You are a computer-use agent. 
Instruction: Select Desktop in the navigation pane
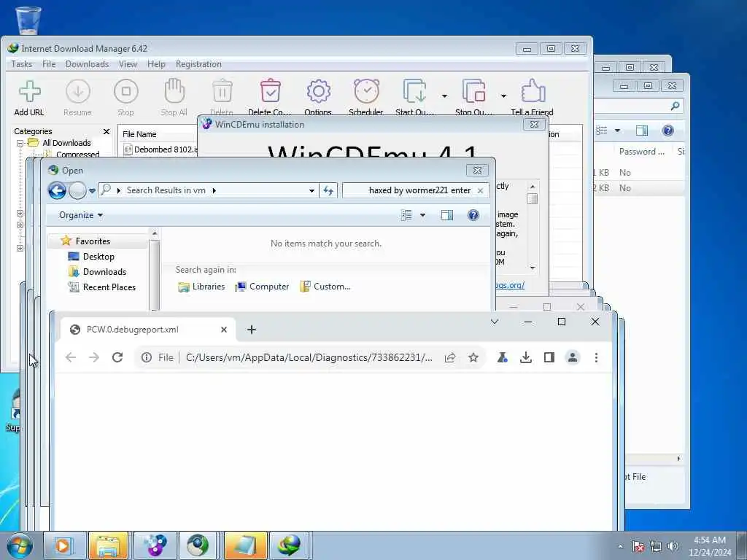coord(98,257)
